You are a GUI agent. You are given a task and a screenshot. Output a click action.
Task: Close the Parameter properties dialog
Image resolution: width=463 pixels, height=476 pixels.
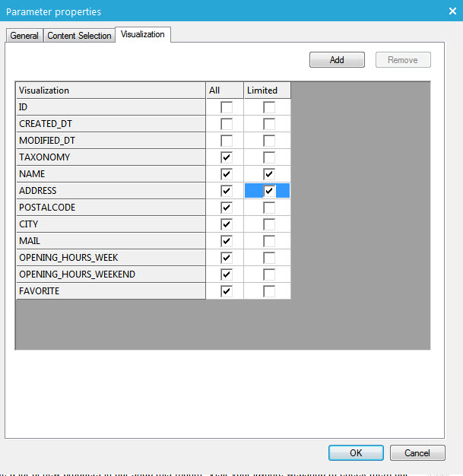452,11
